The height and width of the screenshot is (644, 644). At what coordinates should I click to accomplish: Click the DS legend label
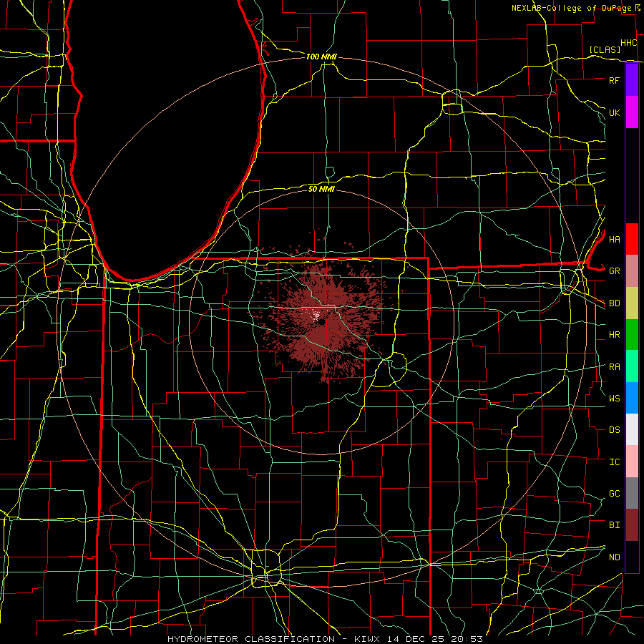pos(614,430)
